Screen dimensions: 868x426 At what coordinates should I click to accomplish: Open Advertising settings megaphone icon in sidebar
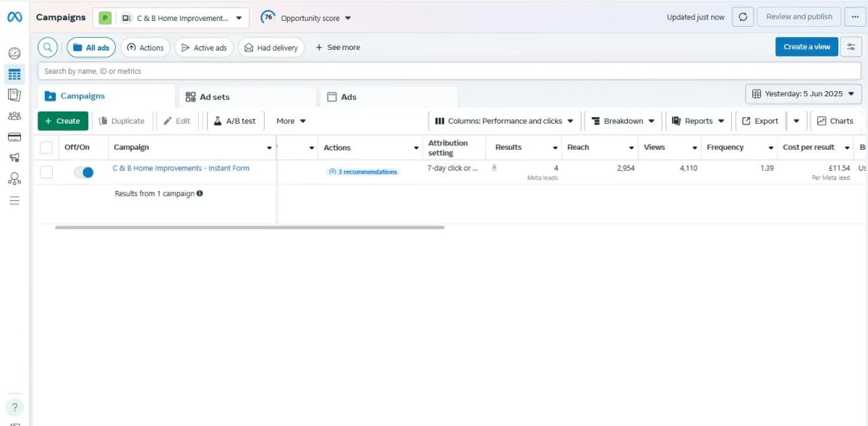14,158
